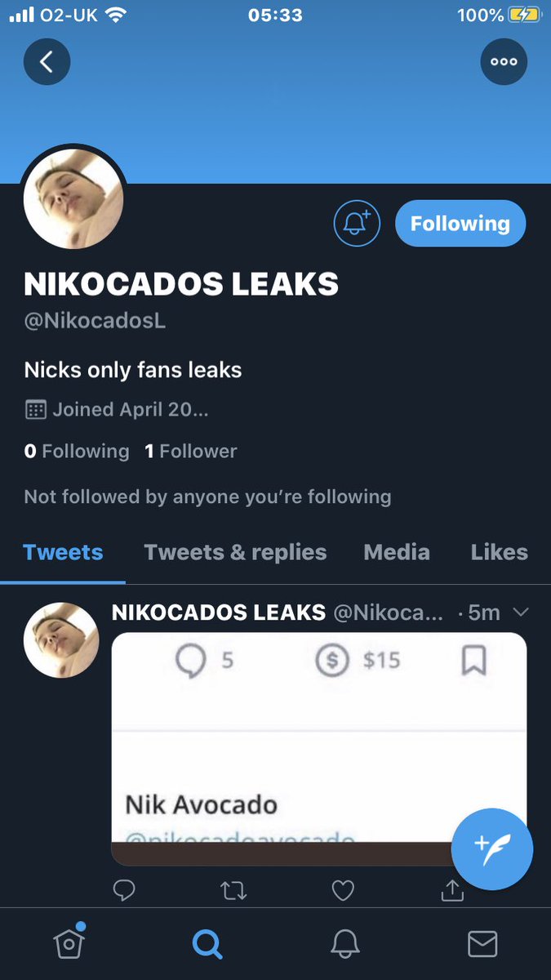Go back using the arrow icon

47,61
